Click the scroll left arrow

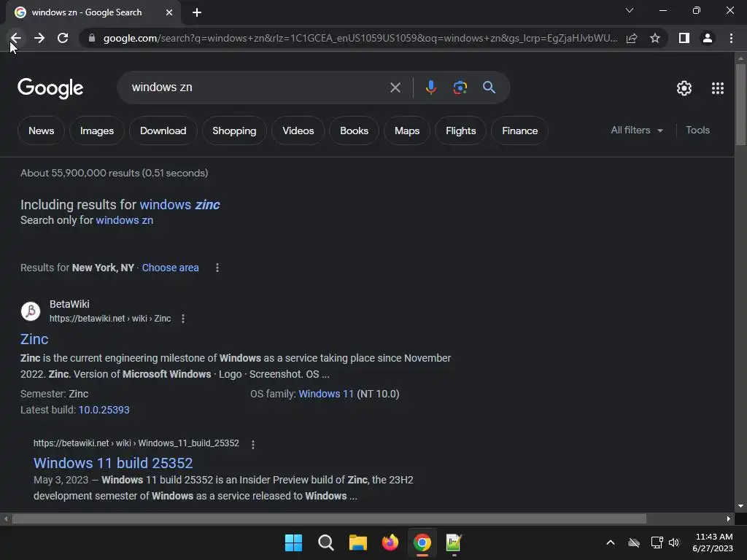(6, 518)
